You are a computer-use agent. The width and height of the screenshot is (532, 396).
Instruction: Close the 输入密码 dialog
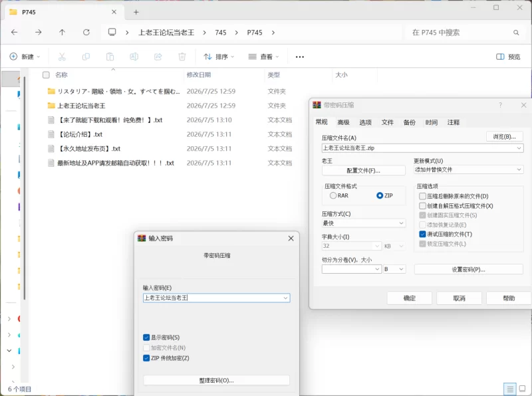tap(291, 239)
